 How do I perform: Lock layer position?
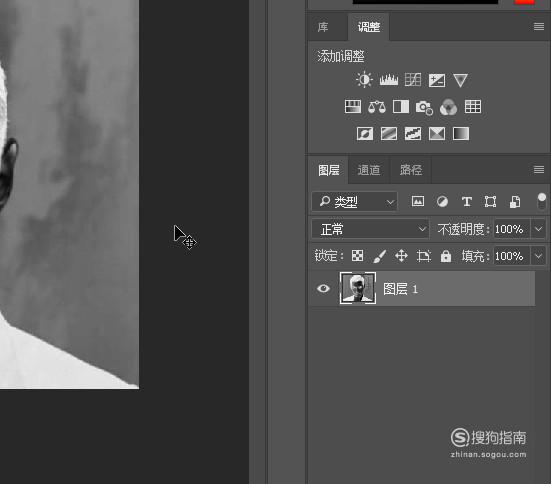click(401, 256)
